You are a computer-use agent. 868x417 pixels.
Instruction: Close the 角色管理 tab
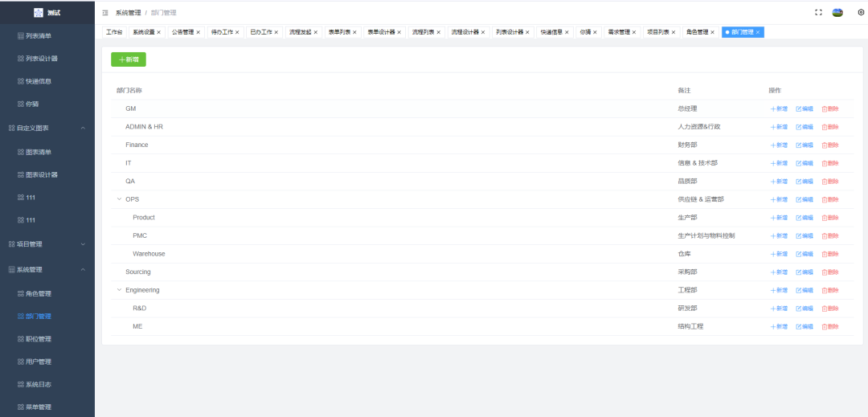(712, 32)
